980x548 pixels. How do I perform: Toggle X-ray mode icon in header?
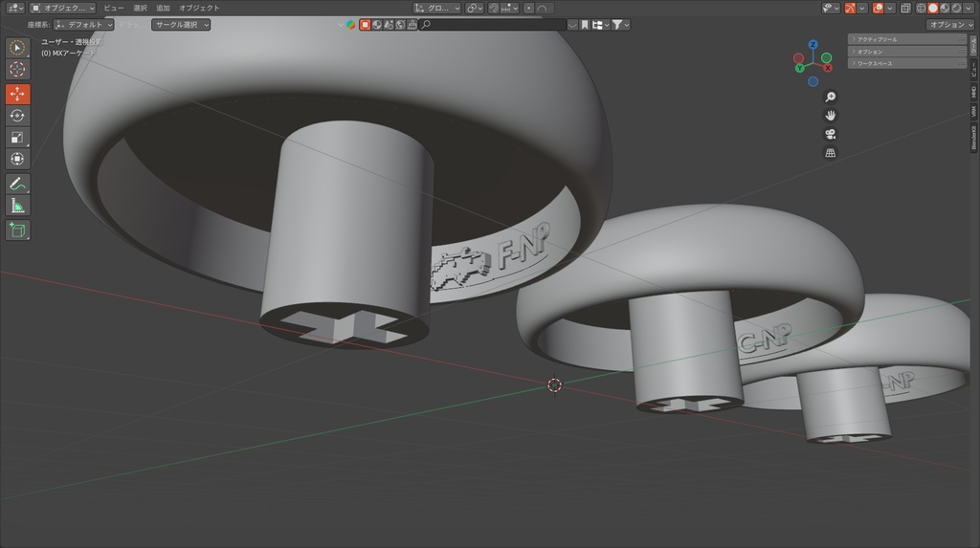[905, 8]
